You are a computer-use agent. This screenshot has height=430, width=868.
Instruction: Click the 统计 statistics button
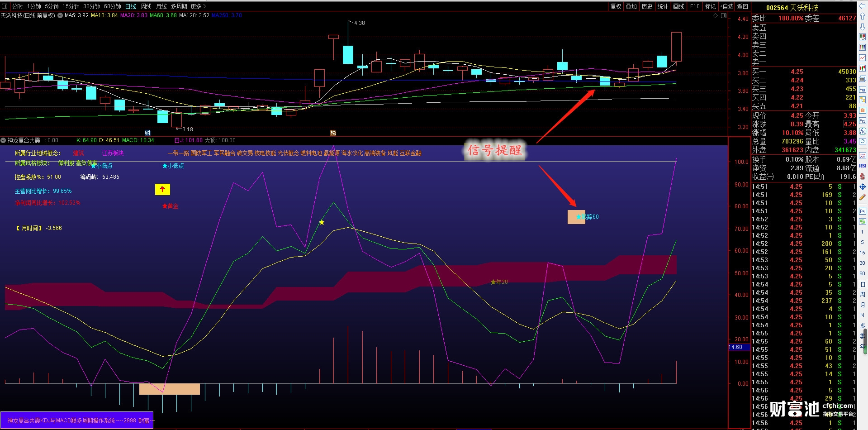pos(663,6)
